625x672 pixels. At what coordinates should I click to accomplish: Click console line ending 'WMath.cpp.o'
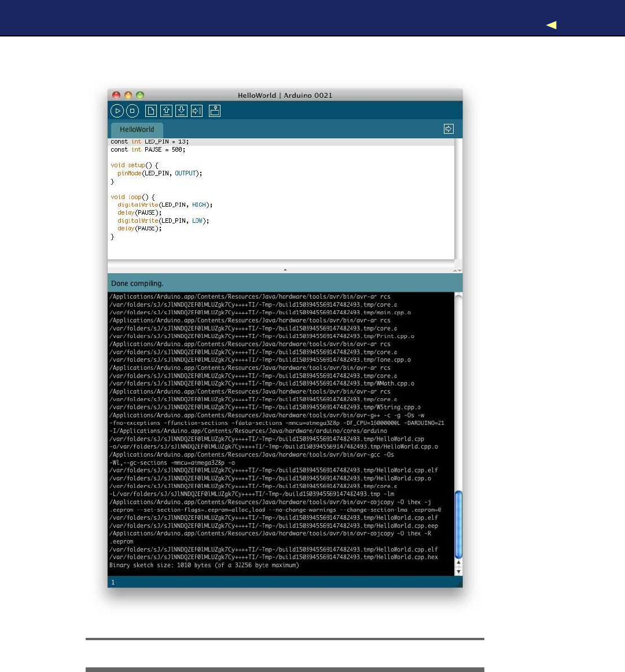(x=262, y=384)
